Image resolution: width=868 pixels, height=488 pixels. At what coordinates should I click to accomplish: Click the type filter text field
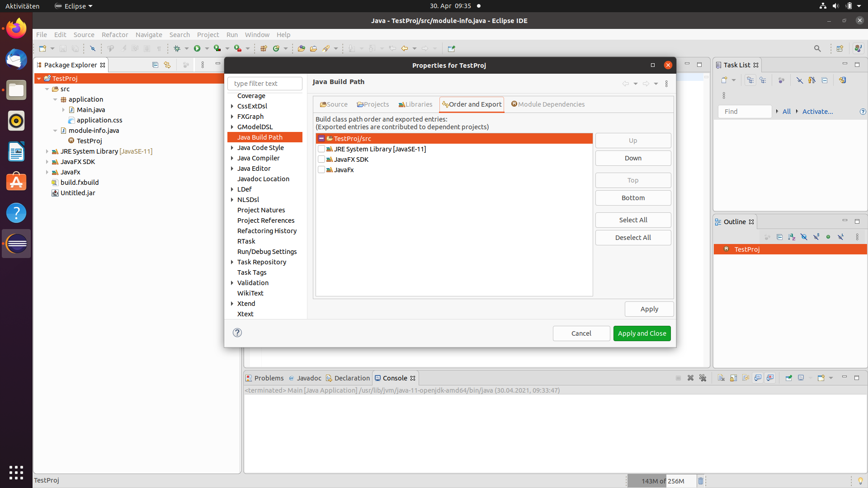click(x=265, y=84)
